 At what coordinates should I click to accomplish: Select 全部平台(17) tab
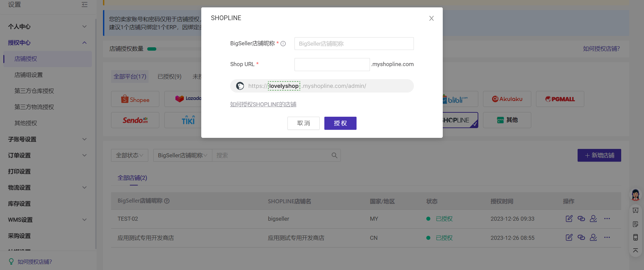(130, 76)
